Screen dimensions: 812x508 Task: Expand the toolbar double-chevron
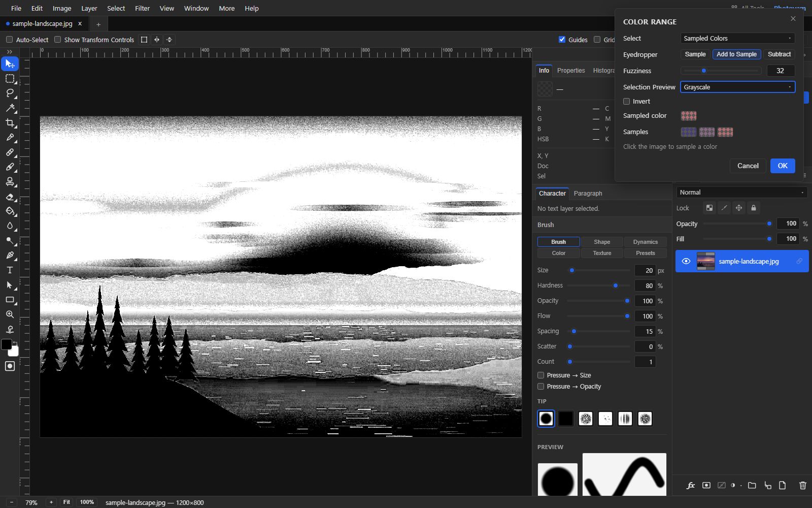[x=10, y=51]
